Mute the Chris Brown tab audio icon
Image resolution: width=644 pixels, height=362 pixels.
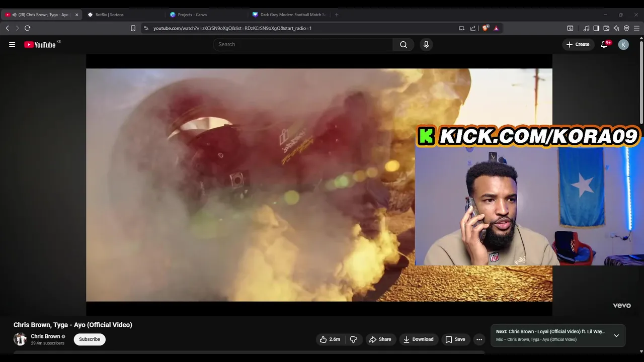(14, 15)
